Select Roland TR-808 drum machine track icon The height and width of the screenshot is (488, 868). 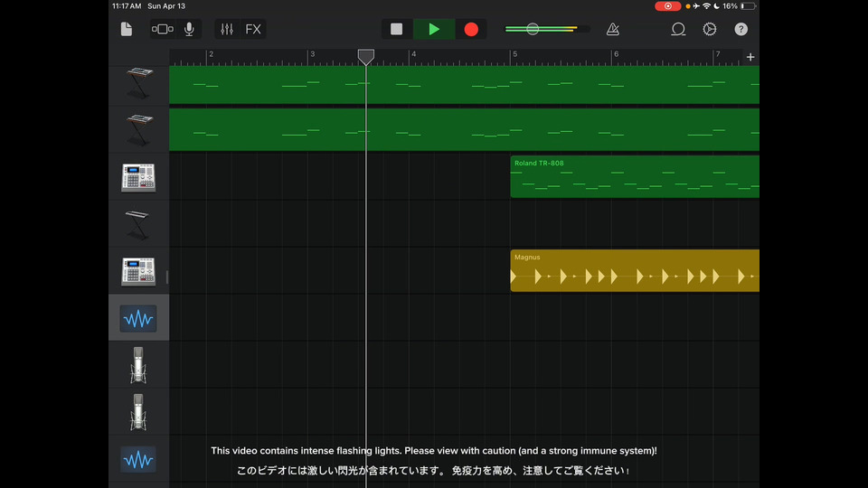138,177
